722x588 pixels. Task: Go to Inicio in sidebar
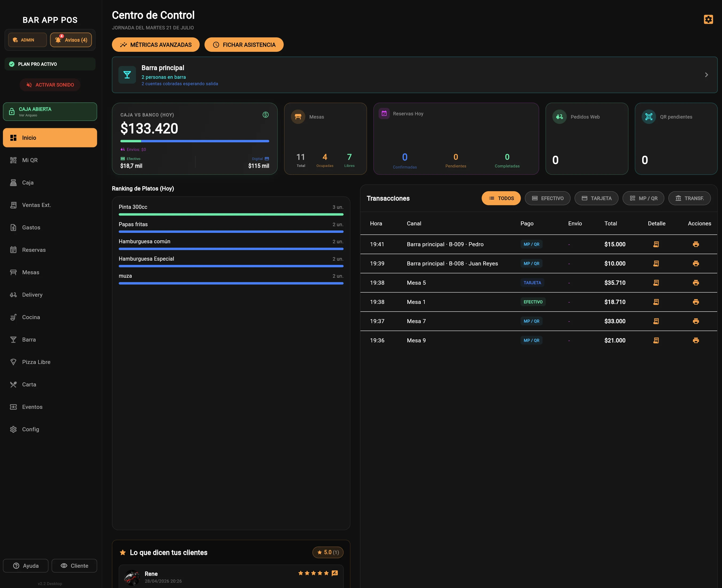point(50,138)
